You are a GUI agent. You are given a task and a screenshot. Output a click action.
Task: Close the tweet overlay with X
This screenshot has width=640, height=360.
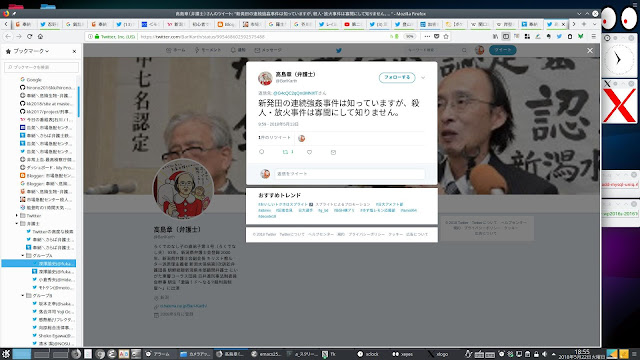(x=590, y=51)
